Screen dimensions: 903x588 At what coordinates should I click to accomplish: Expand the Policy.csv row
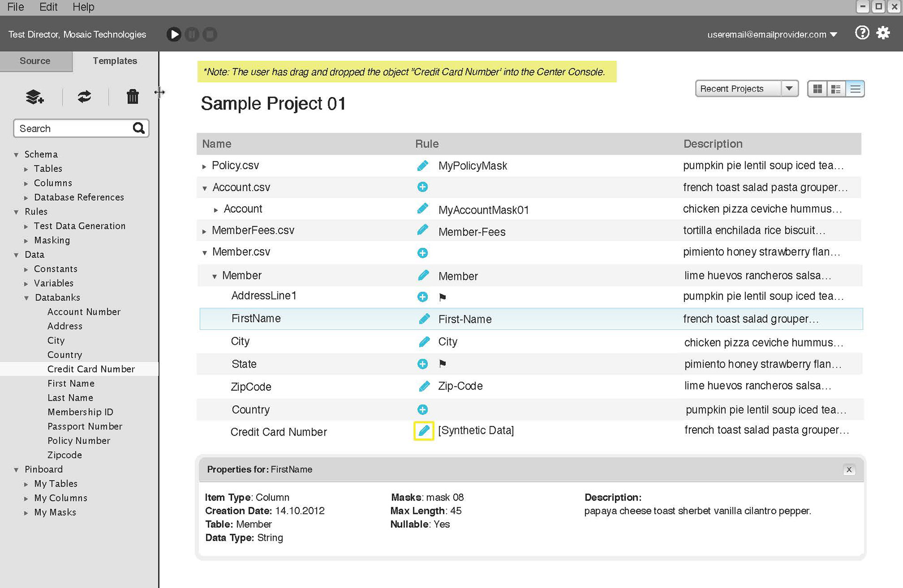coord(204,166)
